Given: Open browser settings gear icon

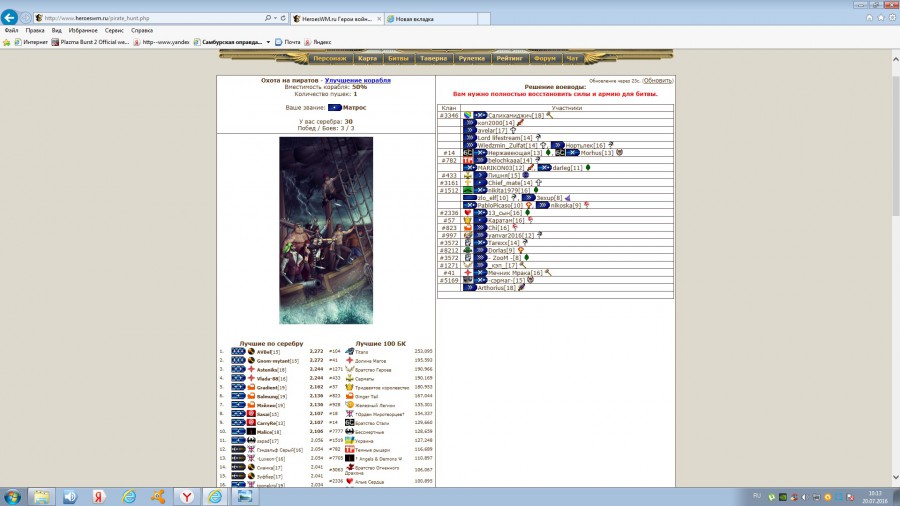Looking at the screenshot, I should pos(893,18).
